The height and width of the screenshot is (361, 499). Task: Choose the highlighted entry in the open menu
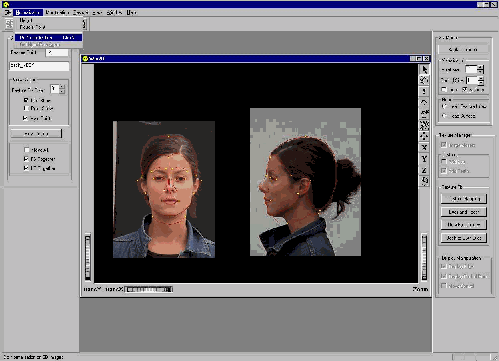click(x=48, y=37)
